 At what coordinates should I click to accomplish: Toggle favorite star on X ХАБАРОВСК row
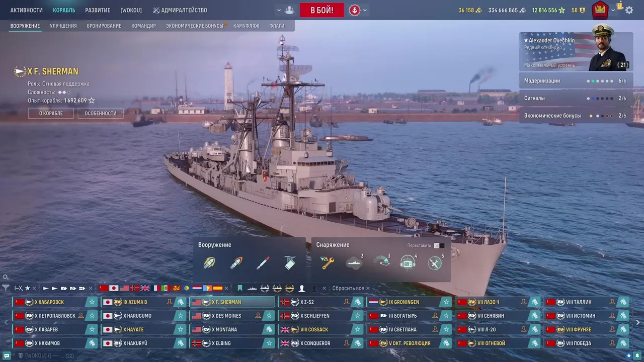[92, 302]
